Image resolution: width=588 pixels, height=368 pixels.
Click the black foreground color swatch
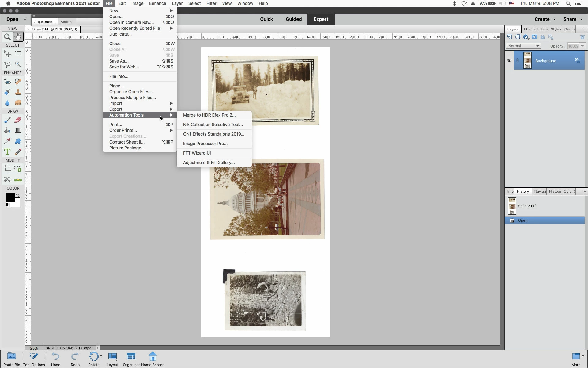click(10, 198)
